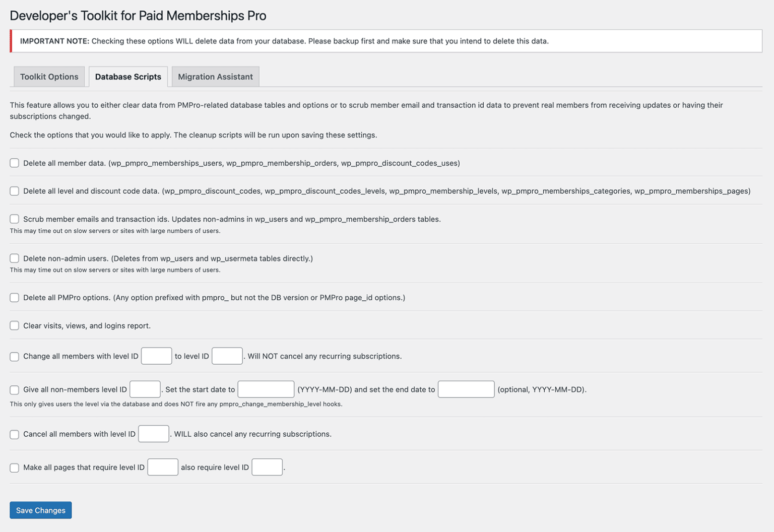Check Clear visits, views, and logins report
The image size is (774, 532).
(x=14, y=325)
